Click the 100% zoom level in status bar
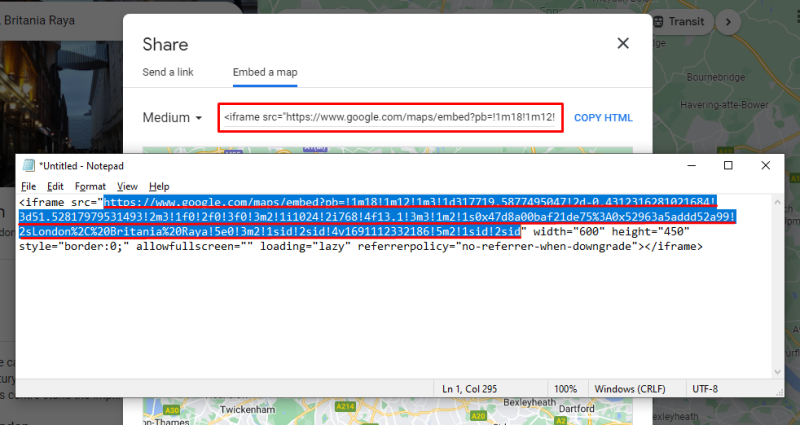Screen dimensions: 800x425 (x=565, y=387)
